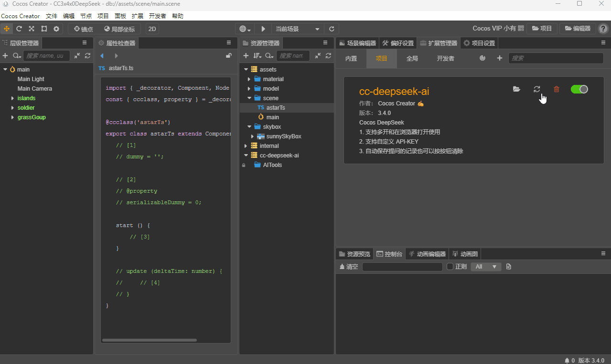Refresh the assets panel
Viewport: 611px width, 364px height.
[328, 56]
